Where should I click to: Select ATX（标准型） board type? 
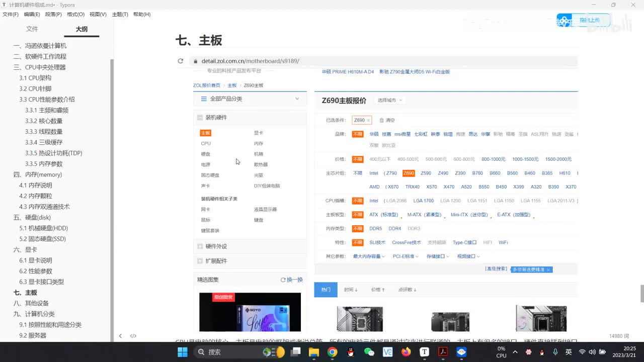click(x=384, y=215)
